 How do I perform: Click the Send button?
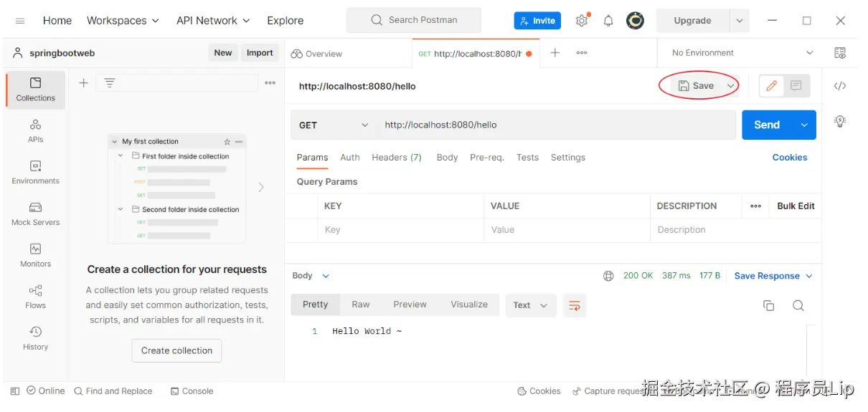[767, 125]
